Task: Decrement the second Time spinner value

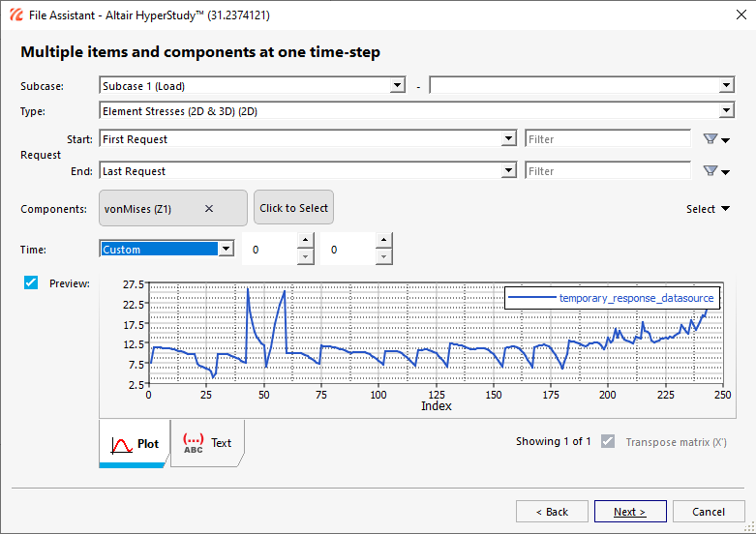Action: coord(383,256)
